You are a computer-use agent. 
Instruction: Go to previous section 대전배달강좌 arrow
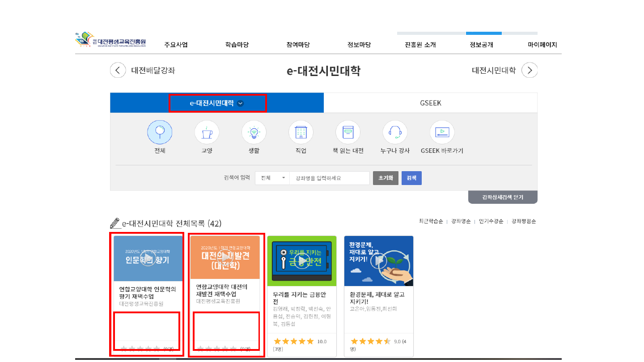[118, 71]
